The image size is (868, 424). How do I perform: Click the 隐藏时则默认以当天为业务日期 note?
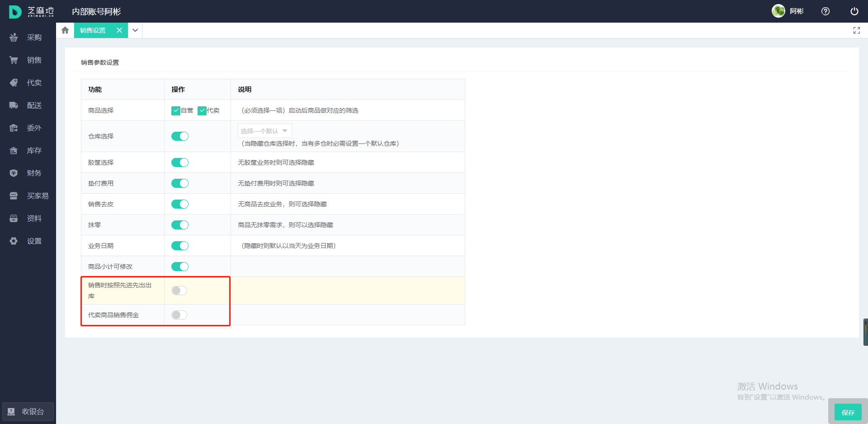click(x=288, y=246)
